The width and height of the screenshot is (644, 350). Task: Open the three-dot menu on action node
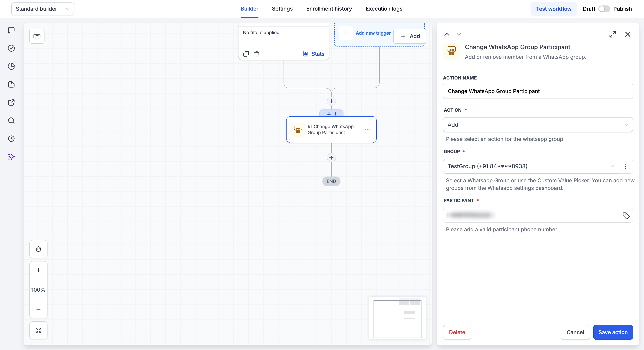(367, 130)
